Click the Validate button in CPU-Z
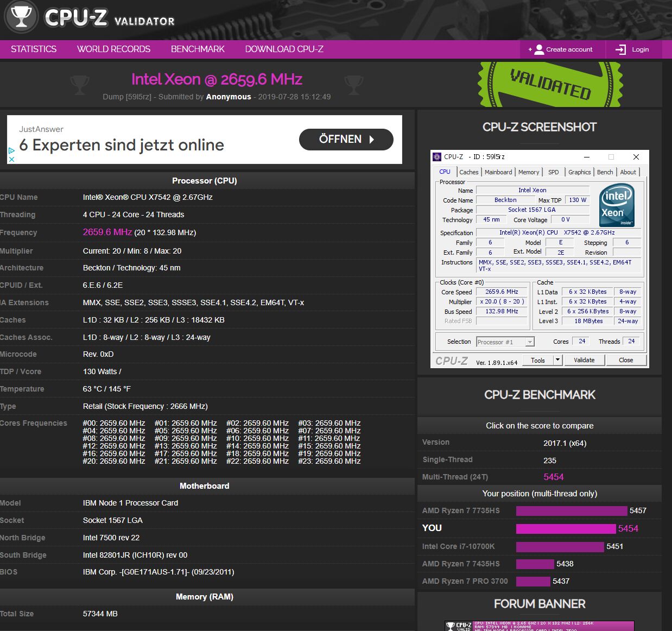Viewport: 672px width, 631px height. click(584, 360)
